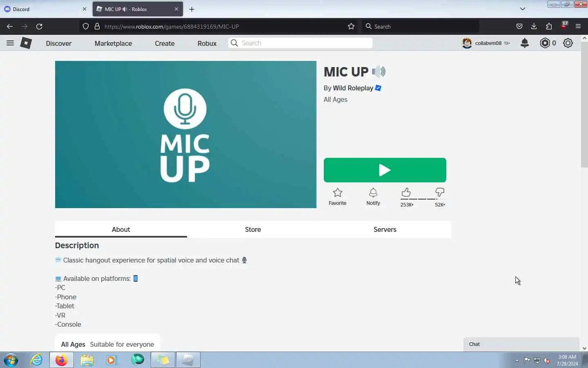Click the collabvm08 avatar picture
The image size is (588, 368).
pos(467,43)
